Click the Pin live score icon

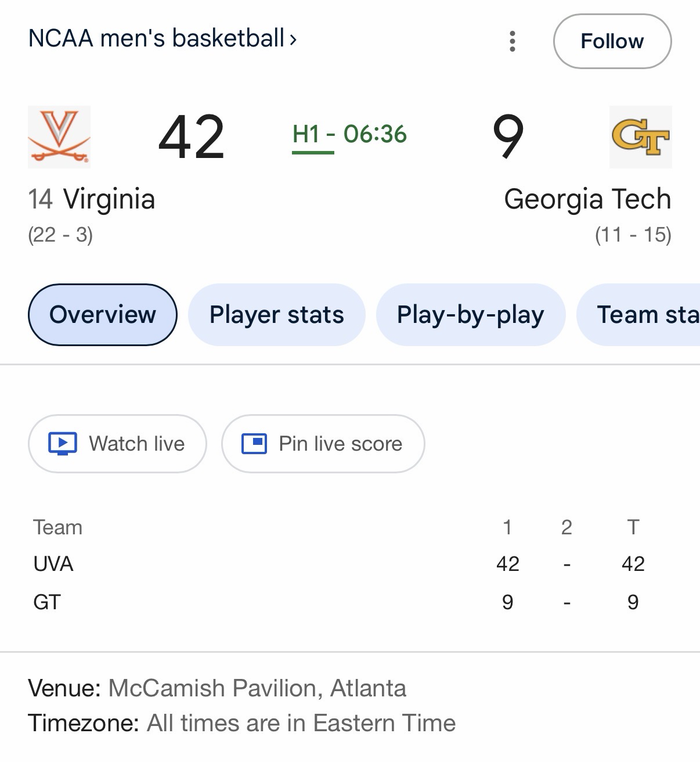coord(254,444)
